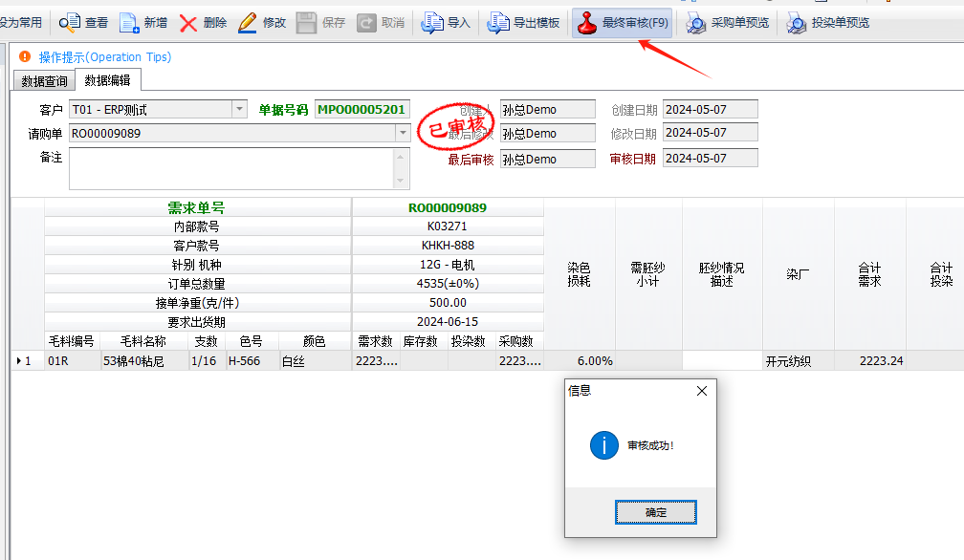Click 操作提示(Operation Tips) link
The width and height of the screenshot is (964, 560).
pyautogui.click(x=105, y=57)
